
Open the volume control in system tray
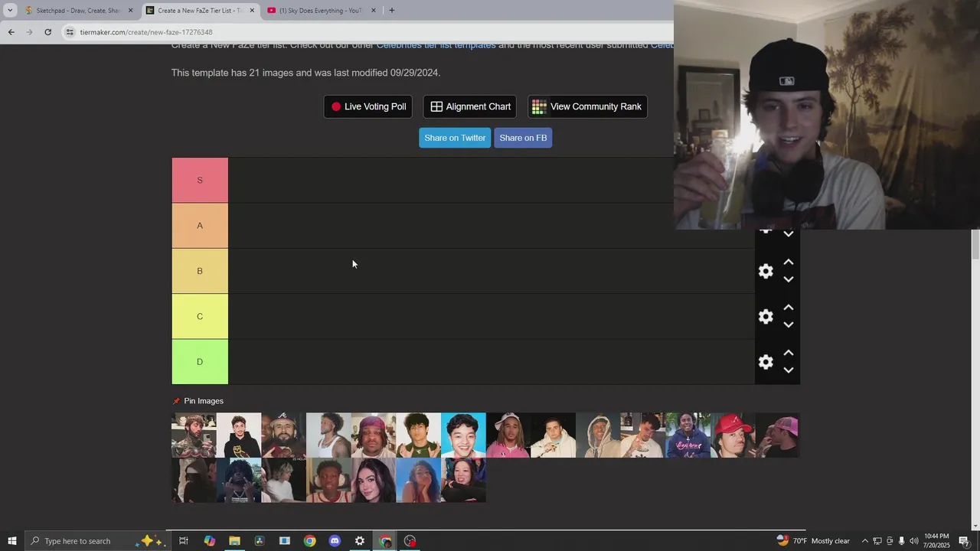pyautogui.click(x=914, y=541)
